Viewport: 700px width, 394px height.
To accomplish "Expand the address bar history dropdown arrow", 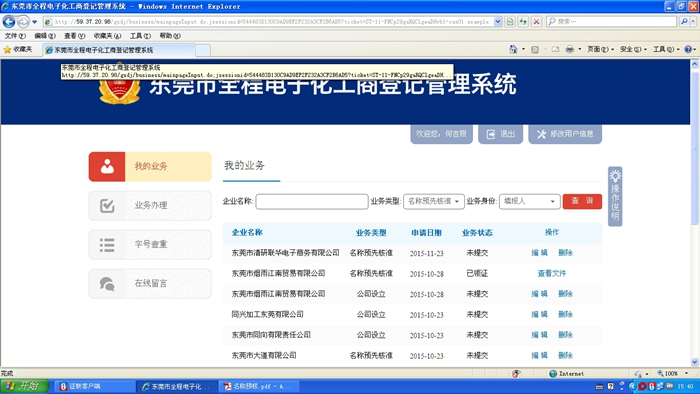I will [x=498, y=21].
